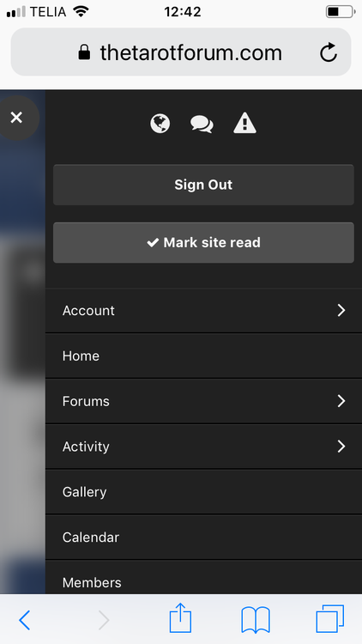The image size is (362, 644).
Task: Reload the page in Safari
Action: (329, 52)
